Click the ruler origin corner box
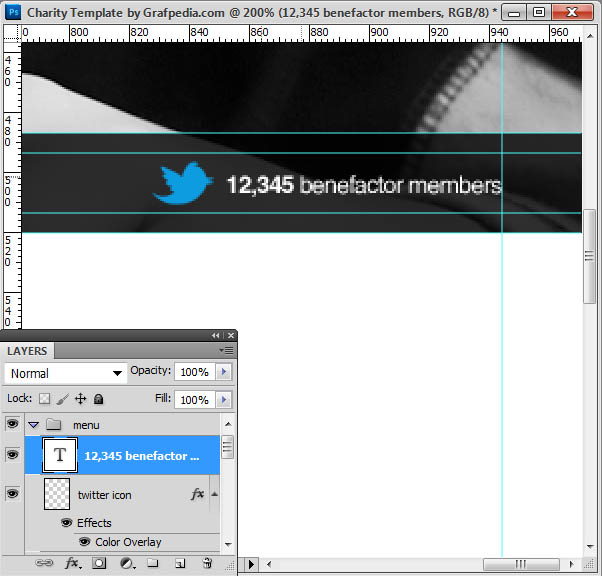The image size is (602, 576). tap(12, 32)
